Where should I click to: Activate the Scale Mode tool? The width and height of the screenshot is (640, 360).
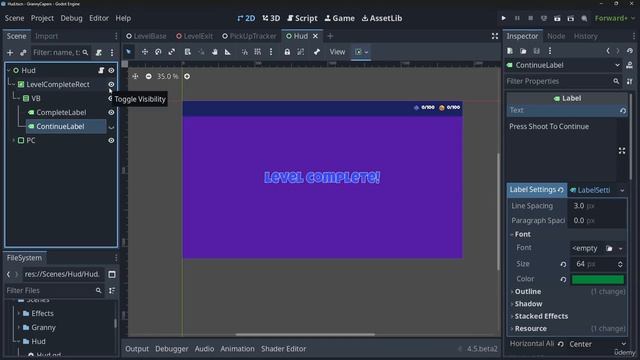[171, 52]
